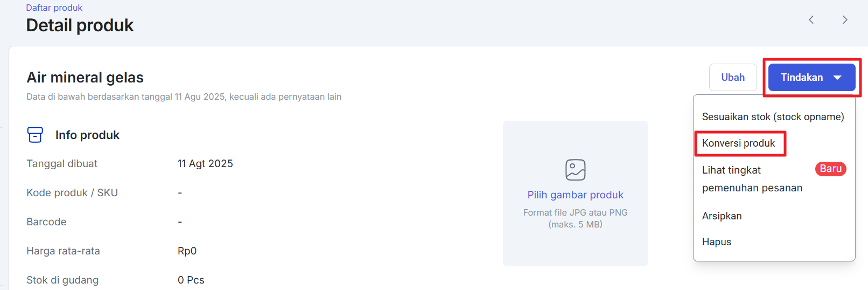Select Lihat tingkat pemenuhan pesanan

coord(752,179)
